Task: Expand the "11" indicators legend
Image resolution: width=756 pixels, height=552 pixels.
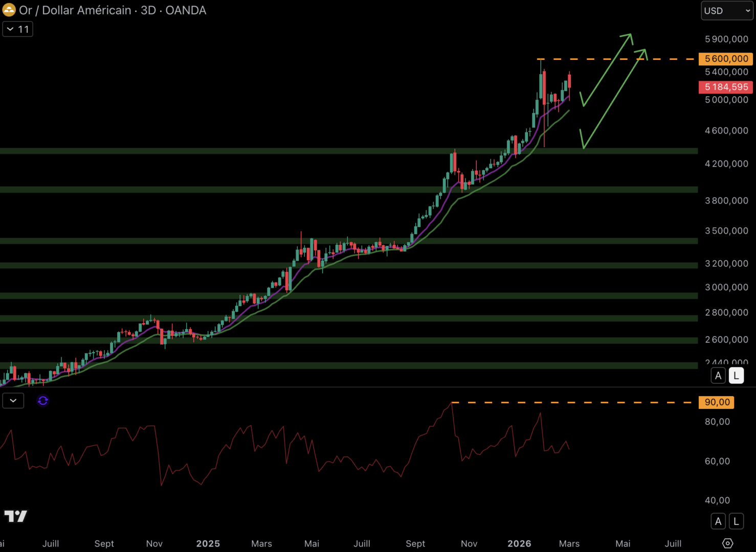Action: [18, 29]
